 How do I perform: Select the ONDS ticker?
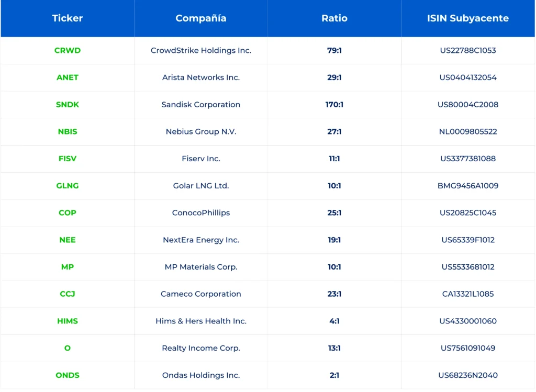(68, 375)
